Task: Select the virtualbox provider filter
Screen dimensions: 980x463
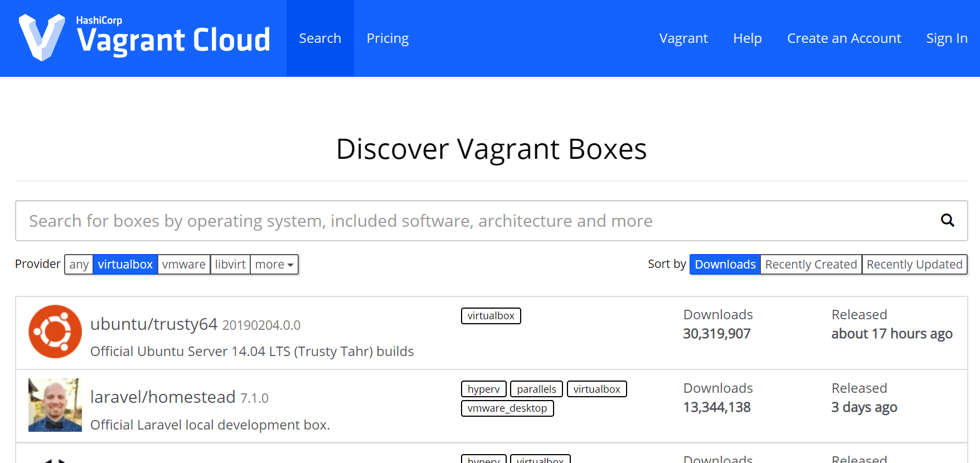Action: 125,264
